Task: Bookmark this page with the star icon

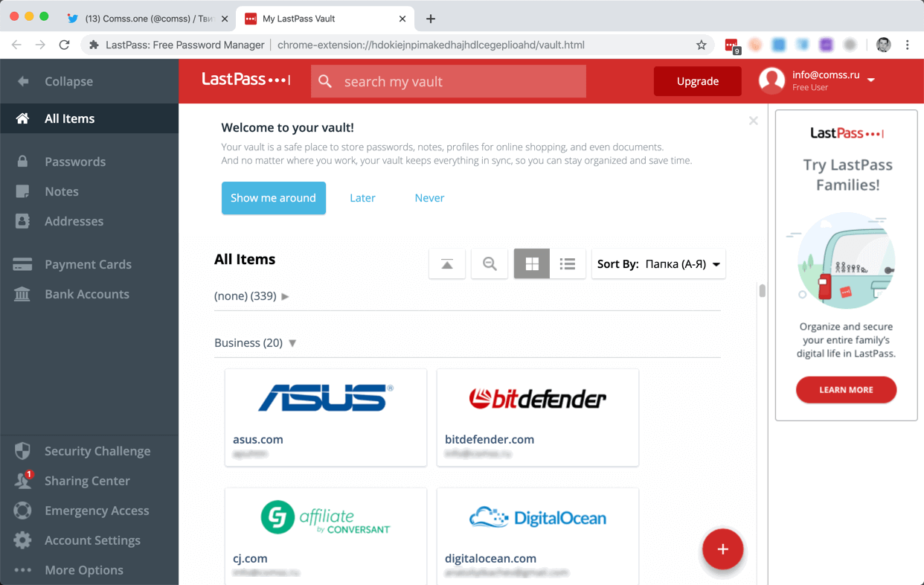Action: point(701,45)
